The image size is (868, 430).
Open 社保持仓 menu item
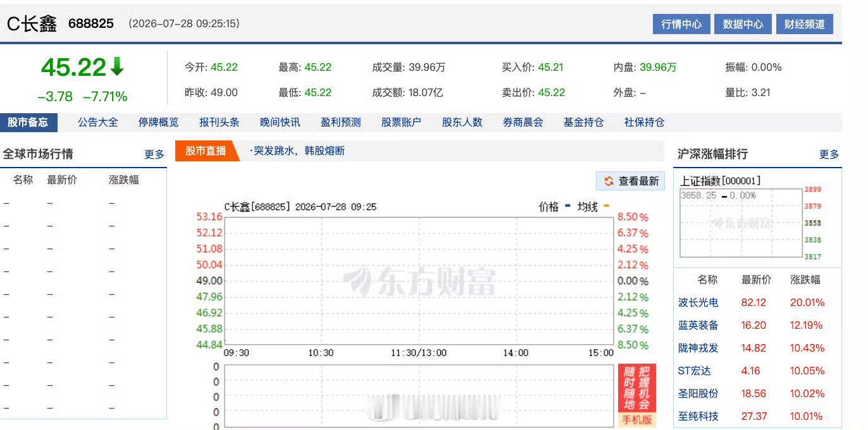645,122
